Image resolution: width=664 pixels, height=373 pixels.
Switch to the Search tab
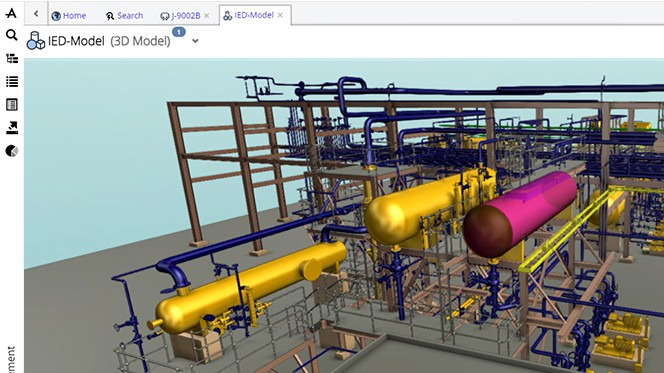pos(124,16)
